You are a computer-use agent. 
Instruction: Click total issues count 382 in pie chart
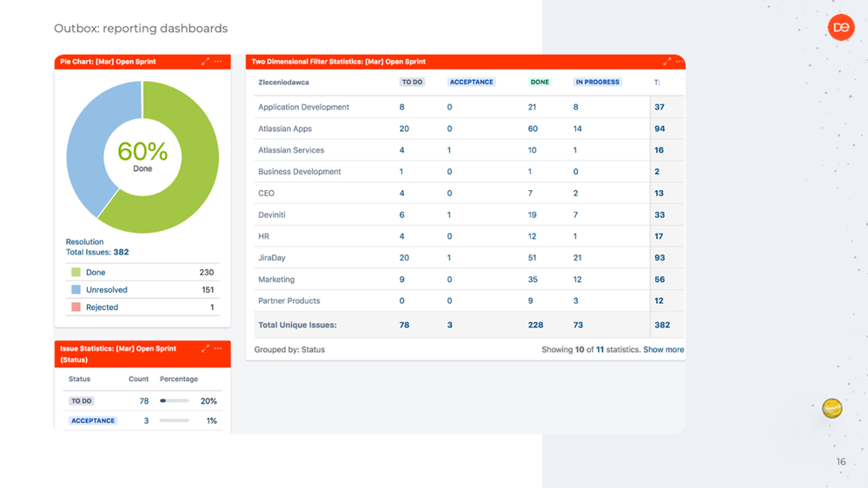point(121,253)
